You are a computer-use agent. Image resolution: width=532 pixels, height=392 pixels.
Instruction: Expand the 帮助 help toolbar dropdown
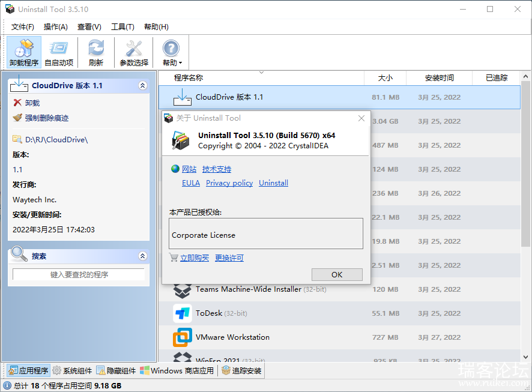point(171,53)
